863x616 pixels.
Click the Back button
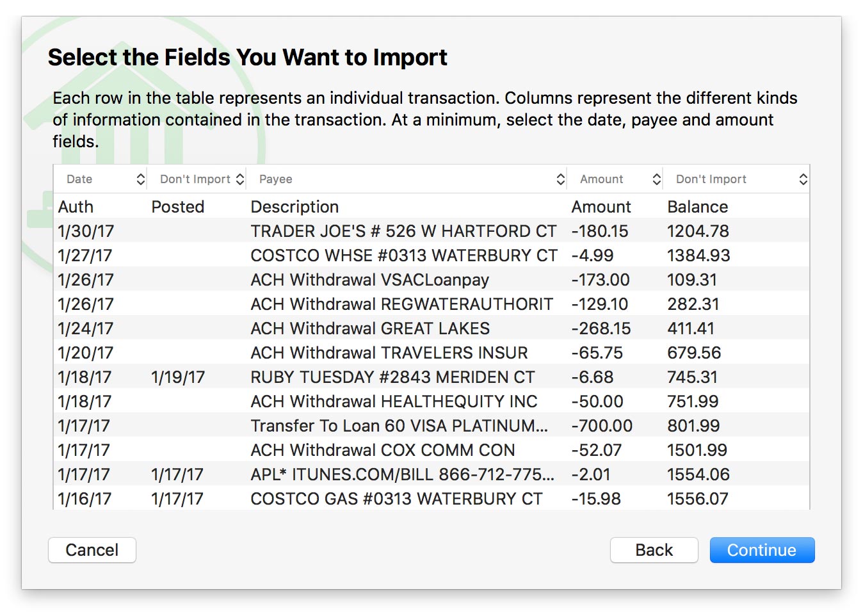click(654, 550)
